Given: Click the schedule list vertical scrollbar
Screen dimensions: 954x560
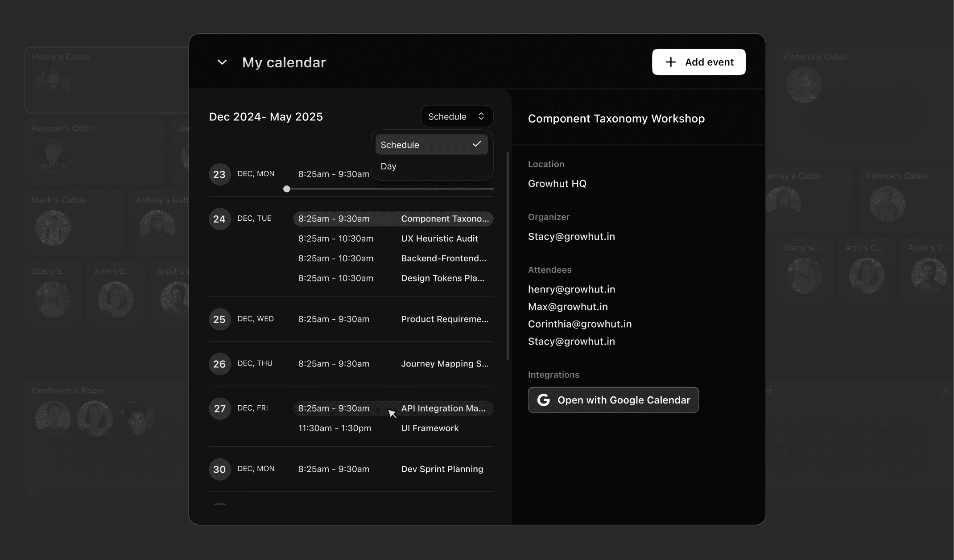Looking at the screenshot, I should pyautogui.click(x=508, y=256).
